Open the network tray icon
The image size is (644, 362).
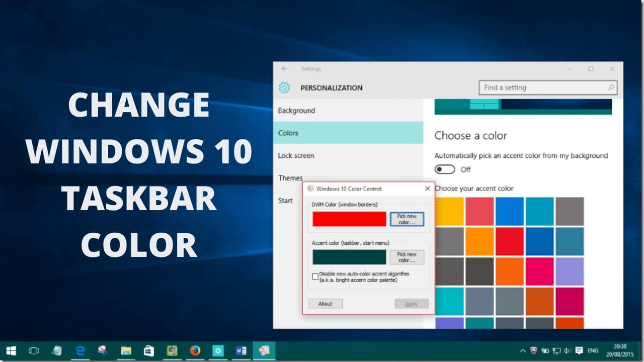point(557,350)
